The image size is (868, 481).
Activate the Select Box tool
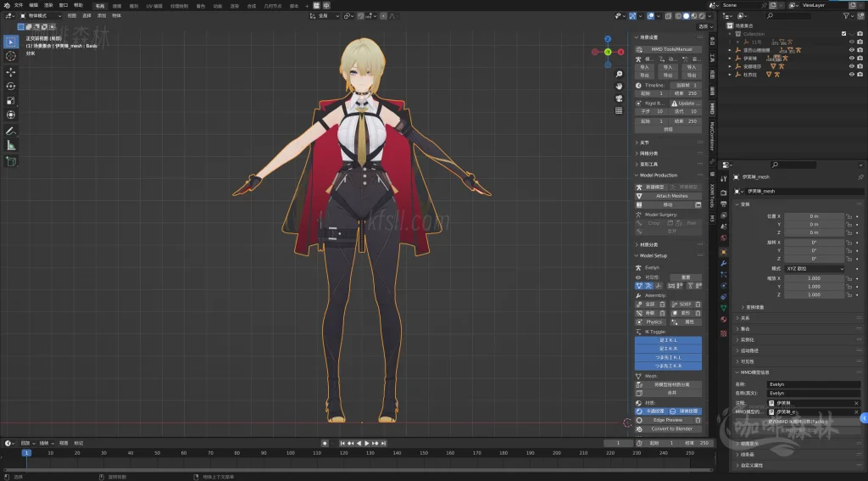coord(10,42)
